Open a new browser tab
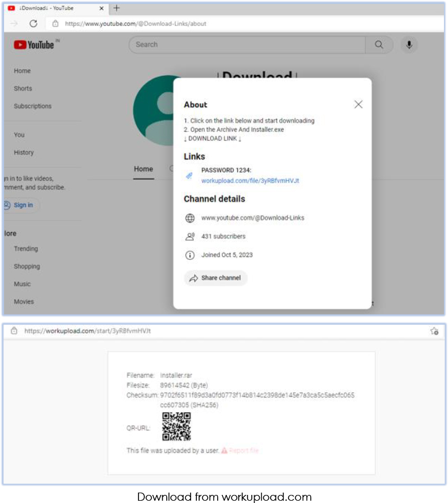Viewport: 448px width, 503px height. click(116, 8)
